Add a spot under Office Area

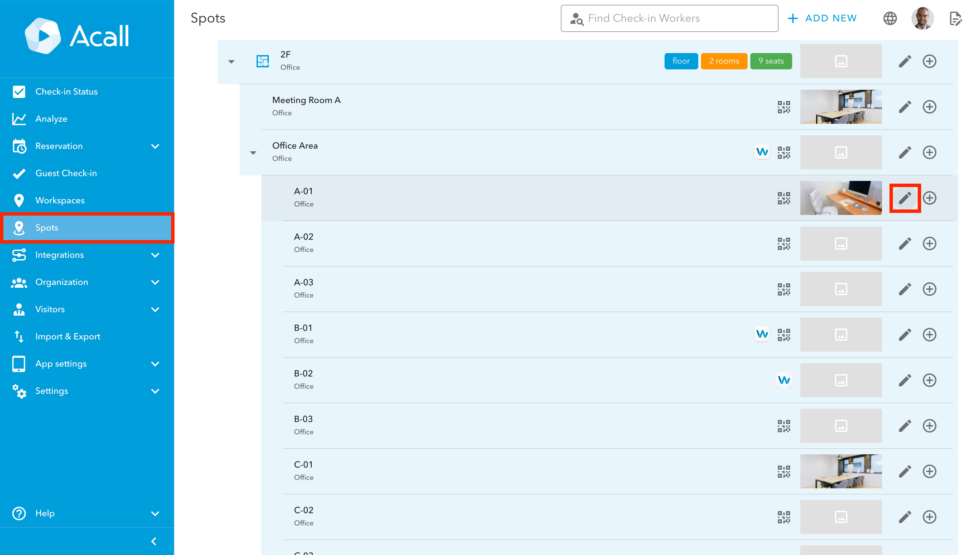tap(929, 152)
